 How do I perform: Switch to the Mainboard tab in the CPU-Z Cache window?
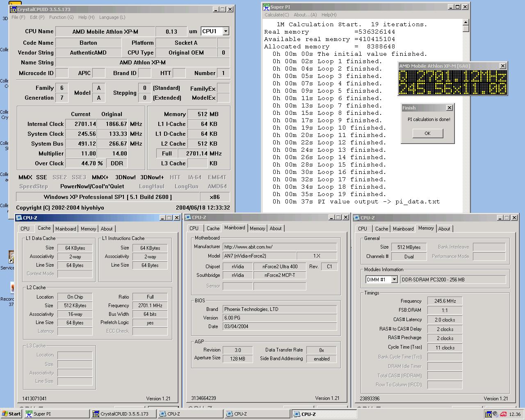[66, 229]
